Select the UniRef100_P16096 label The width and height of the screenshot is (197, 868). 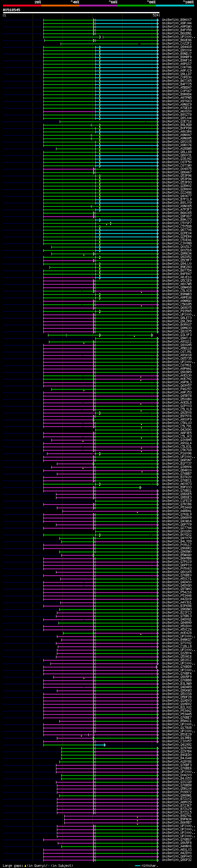tap(177, 454)
